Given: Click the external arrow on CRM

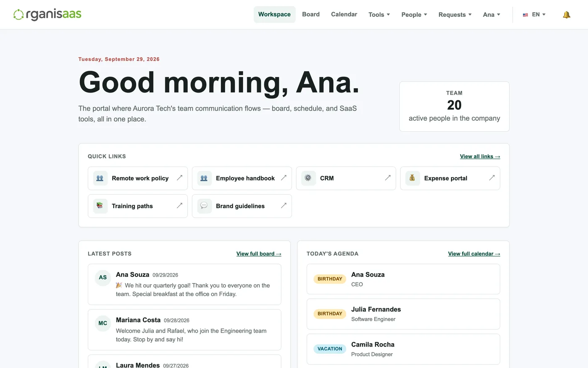Looking at the screenshot, I should (x=388, y=178).
